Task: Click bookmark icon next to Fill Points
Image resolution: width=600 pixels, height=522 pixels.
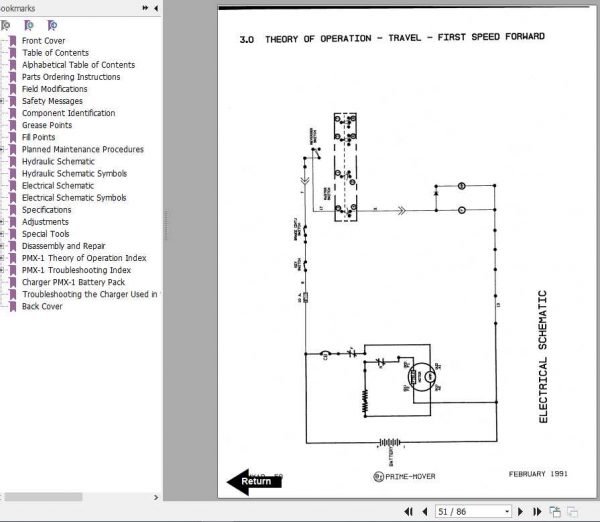Action: click(13, 137)
